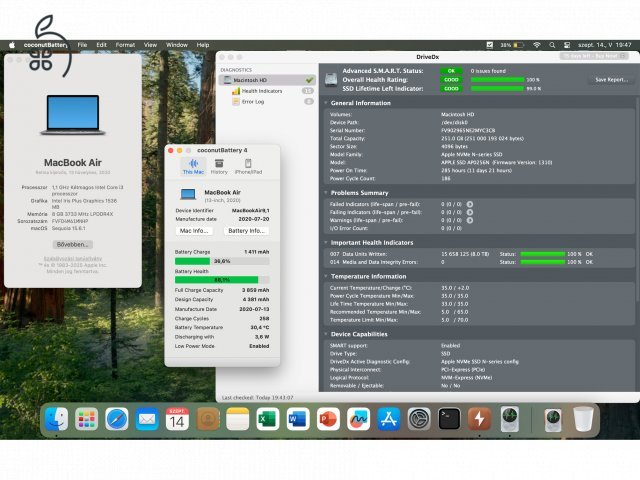Collapse the General Information section
The image size is (640, 480).
[x=326, y=103]
